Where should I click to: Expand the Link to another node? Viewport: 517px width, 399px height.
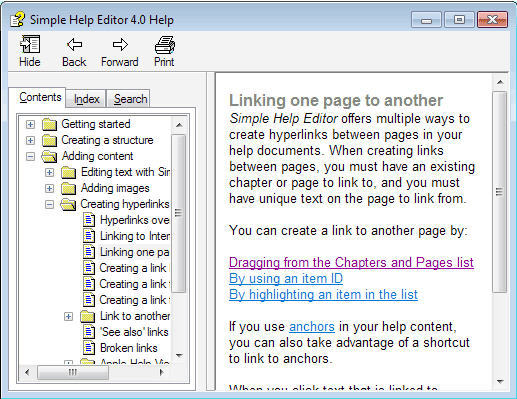tap(68, 316)
